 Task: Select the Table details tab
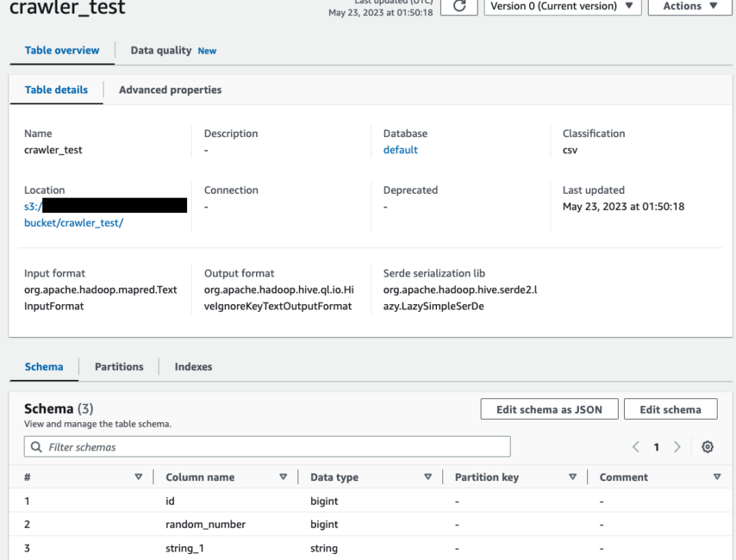(x=56, y=90)
